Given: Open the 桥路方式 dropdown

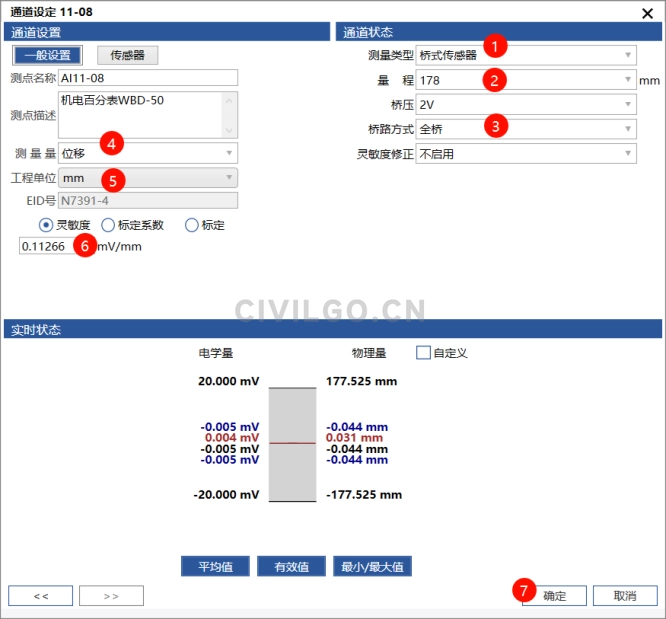Looking at the screenshot, I should tap(526, 129).
